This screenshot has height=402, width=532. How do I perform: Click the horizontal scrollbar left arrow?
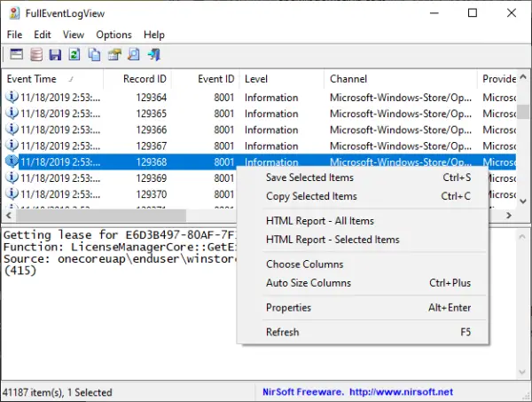9,216
